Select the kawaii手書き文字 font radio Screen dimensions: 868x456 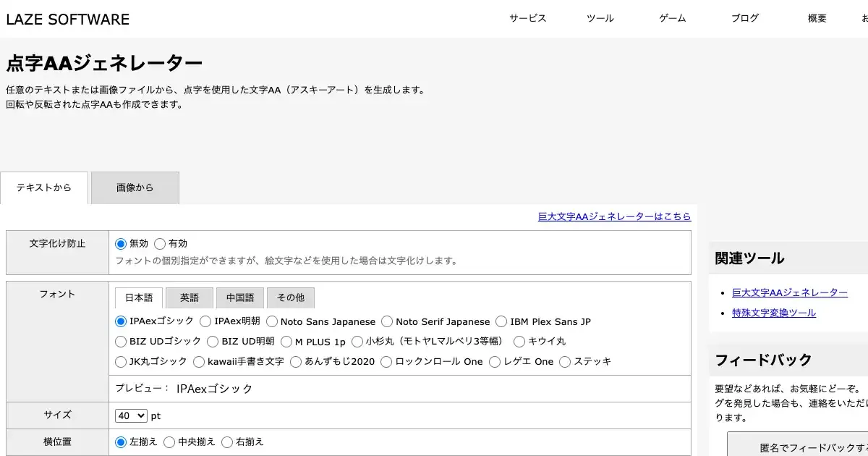coord(200,361)
